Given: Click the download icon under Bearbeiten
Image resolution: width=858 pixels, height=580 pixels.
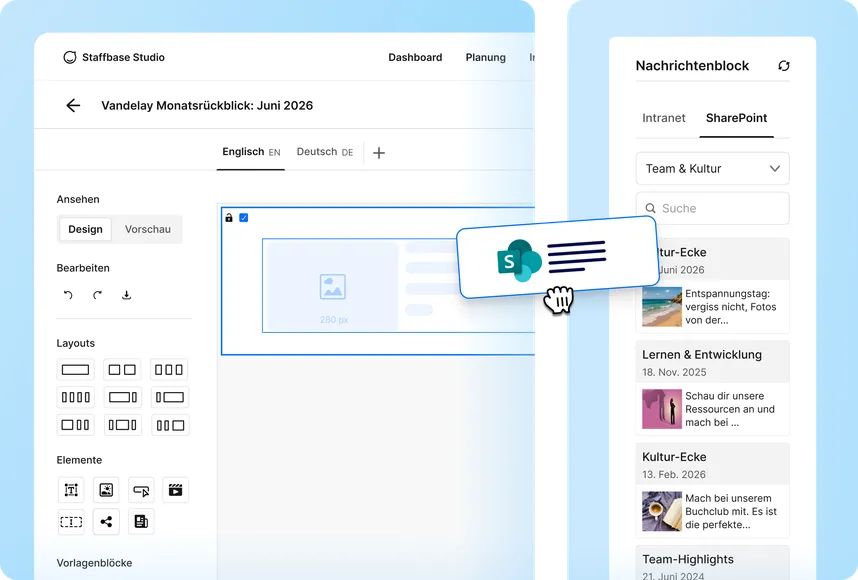Looking at the screenshot, I should point(126,295).
